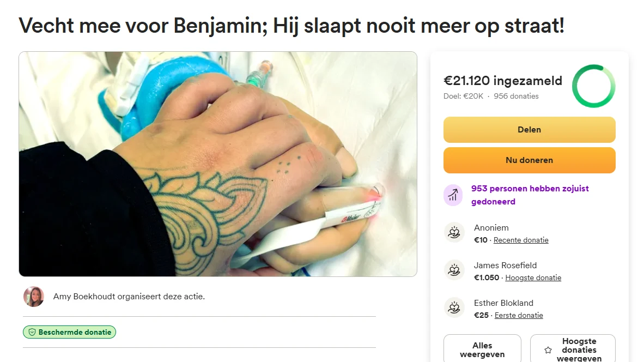Click the shield icon in the Beschermde donatie badge
This screenshot has width=644, height=362.
pos(33,331)
